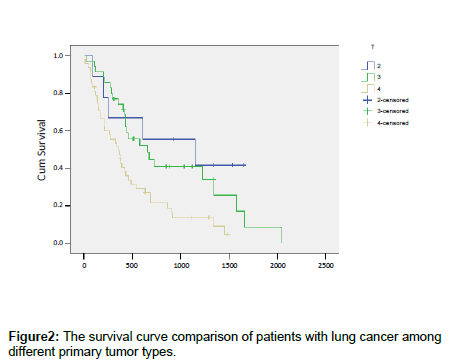Select the tan 4-censored cross marker in legend

click(367, 123)
